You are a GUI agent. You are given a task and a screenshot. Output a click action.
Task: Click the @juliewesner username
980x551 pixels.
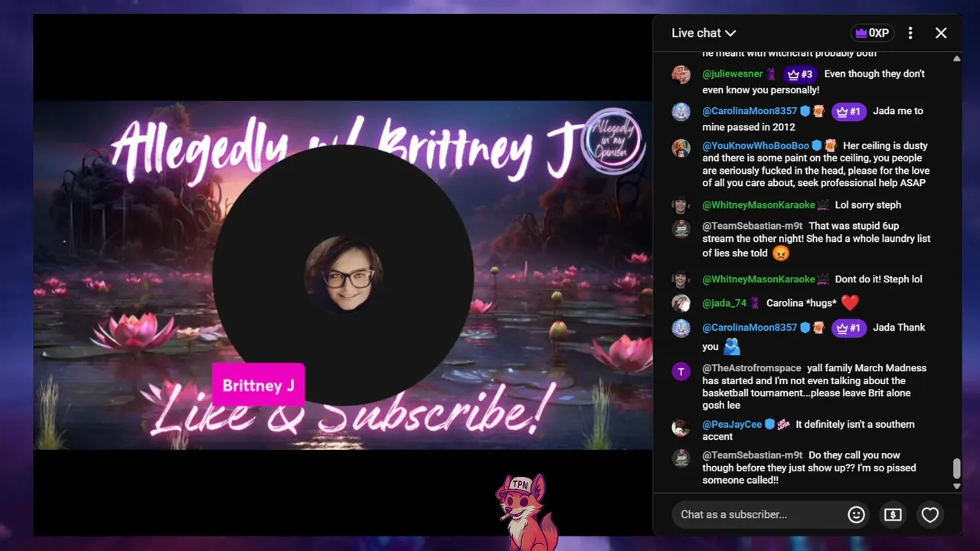(733, 74)
